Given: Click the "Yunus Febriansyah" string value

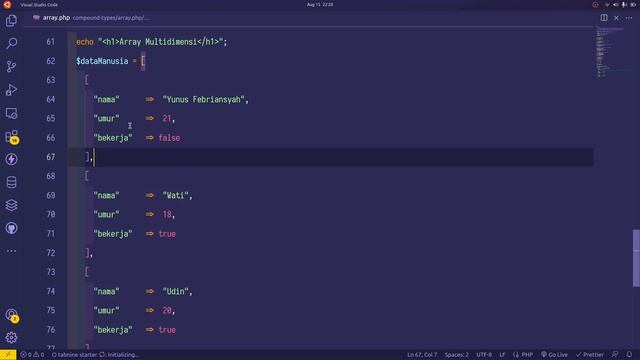Looking at the screenshot, I should (x=203, y=99).
